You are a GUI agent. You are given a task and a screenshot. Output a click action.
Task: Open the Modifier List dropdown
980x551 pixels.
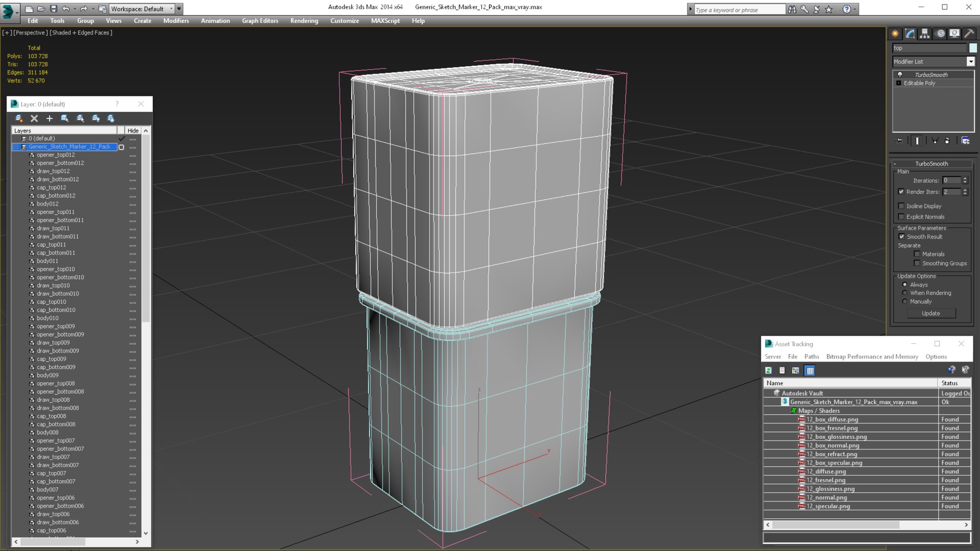(x=970, y=62)
